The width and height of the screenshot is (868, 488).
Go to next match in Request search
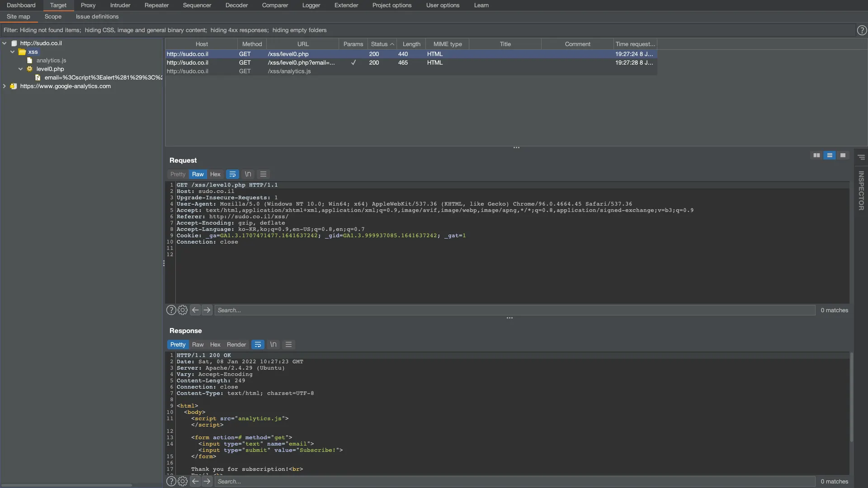click(x=207, y=310)
